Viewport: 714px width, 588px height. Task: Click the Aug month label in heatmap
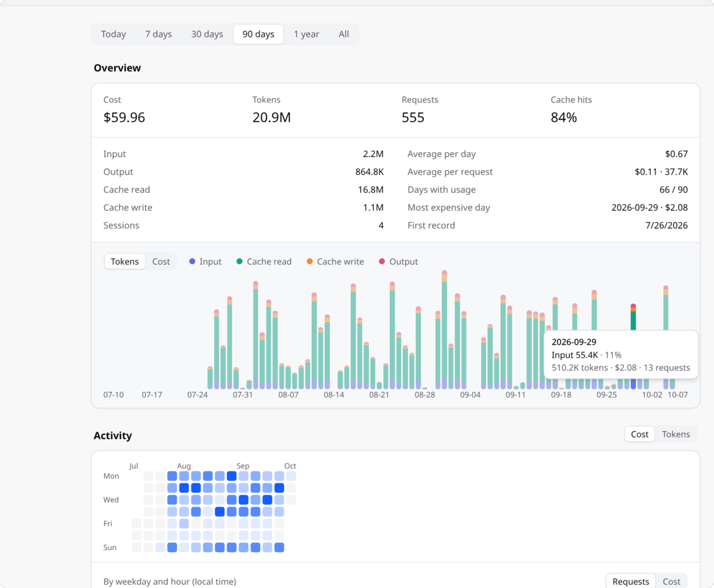click(x=184, y=466)
